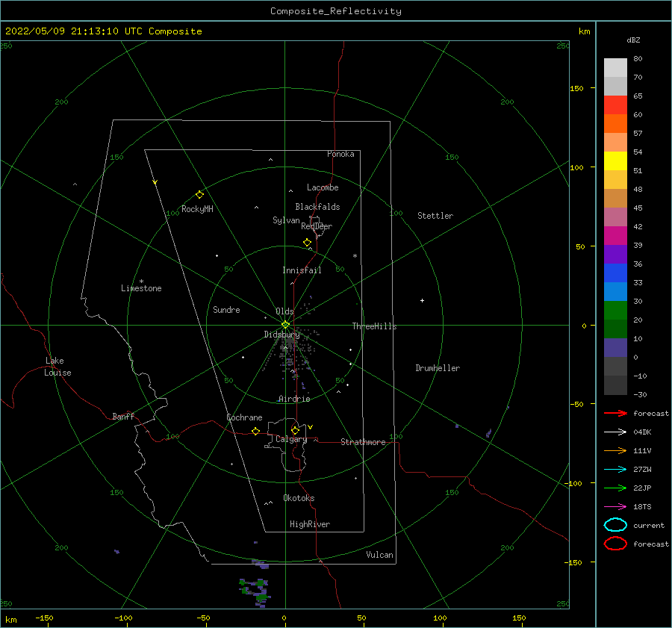This screenshot has height=628, width=672.
Task: Click the asterisk marker above Limestone
Action: [x=141, y=282]
